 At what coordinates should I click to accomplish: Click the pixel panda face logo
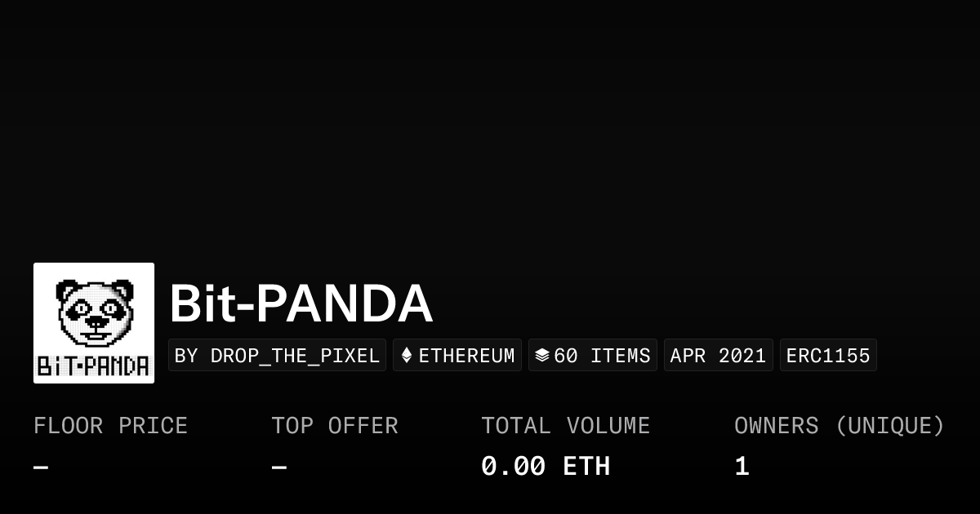94,312
